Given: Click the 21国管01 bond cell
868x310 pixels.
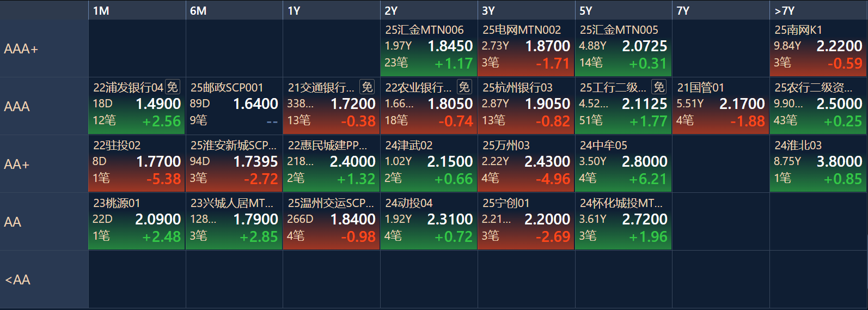Looking at the screenshot, I should point(720,106).
